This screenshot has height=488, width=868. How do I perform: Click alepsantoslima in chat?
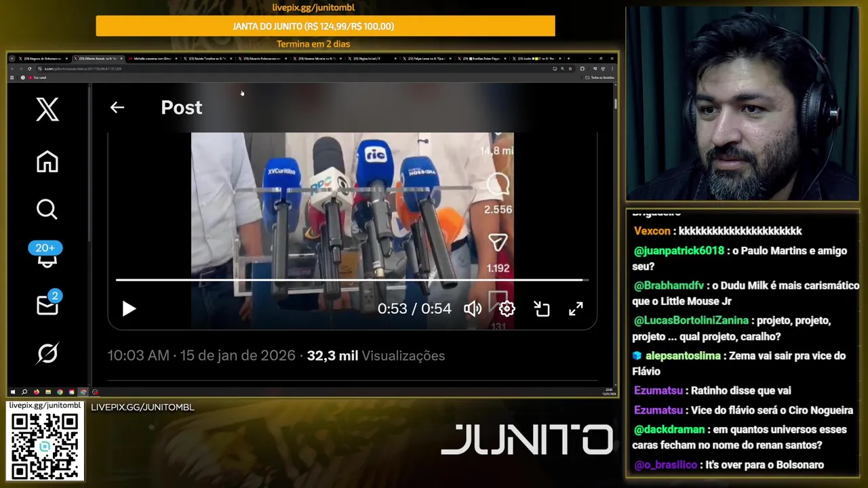(684, 356)
